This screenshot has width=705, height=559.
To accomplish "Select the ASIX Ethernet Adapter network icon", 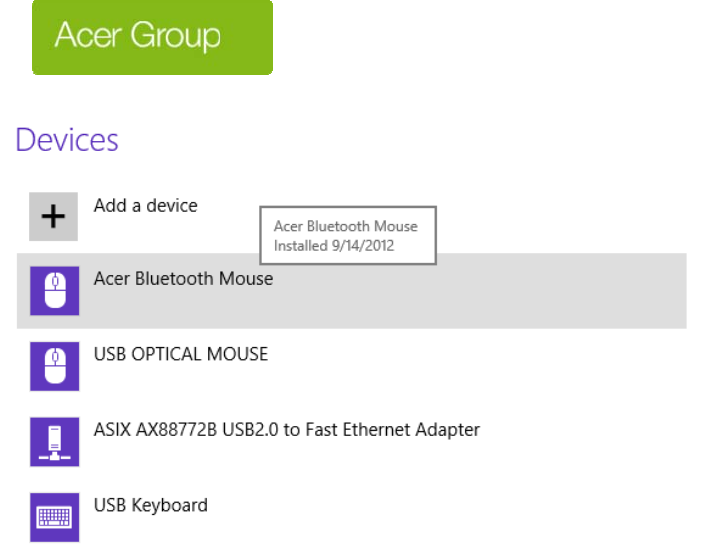I will 54,442.
